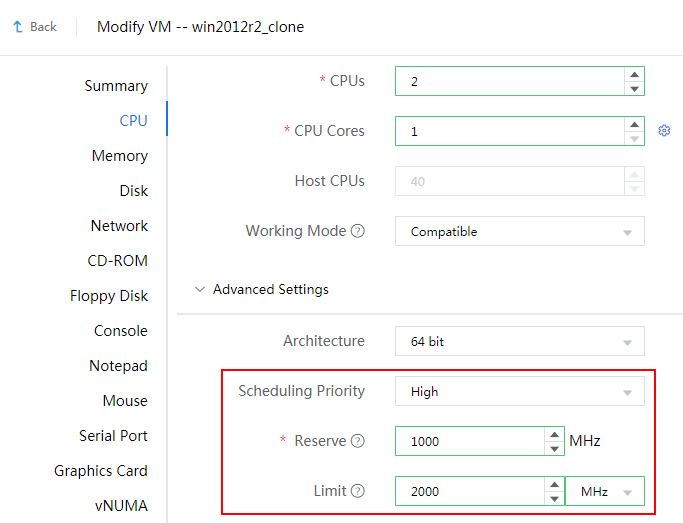Decrease CPU Cores with down arrow

pyautogui.click(x=634, y=138)
